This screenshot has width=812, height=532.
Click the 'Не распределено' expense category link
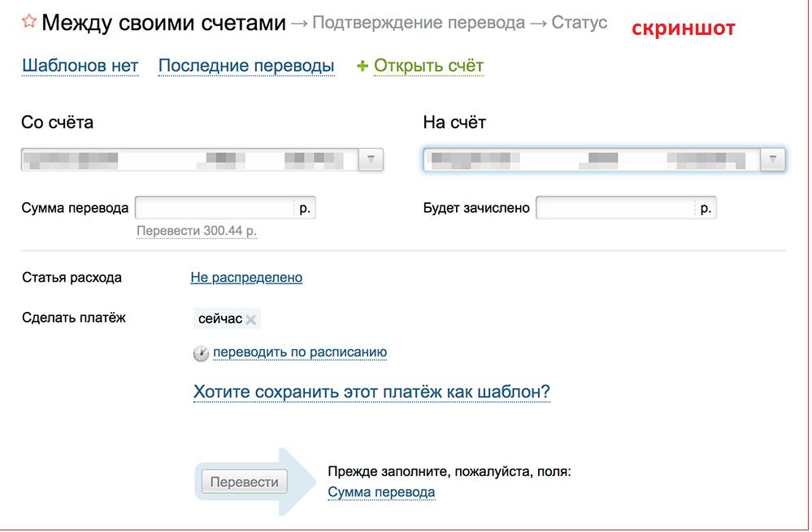click(246, 278)
